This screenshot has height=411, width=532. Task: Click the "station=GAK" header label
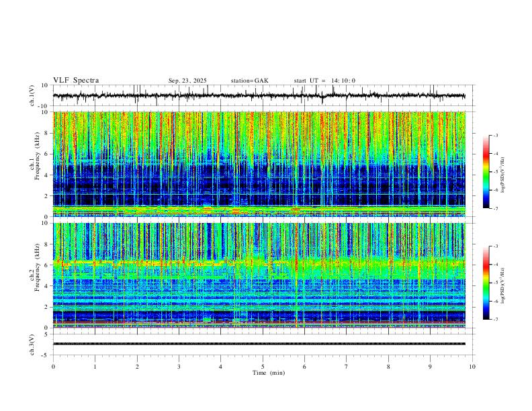click(249, 81)
